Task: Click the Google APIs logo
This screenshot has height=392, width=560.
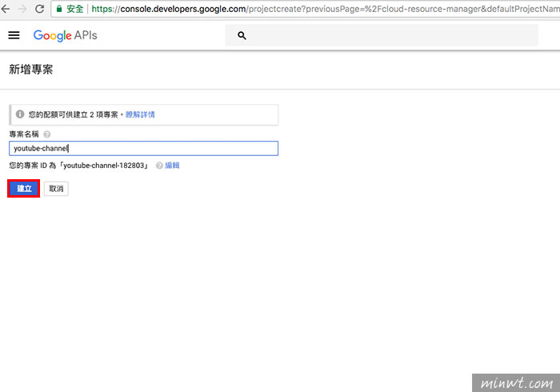Action: coord(66,36)
